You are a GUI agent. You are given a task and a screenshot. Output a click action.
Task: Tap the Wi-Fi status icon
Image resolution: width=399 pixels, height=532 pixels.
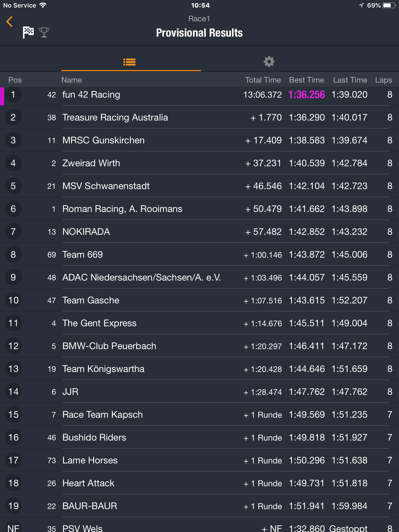tap(43, 5)
